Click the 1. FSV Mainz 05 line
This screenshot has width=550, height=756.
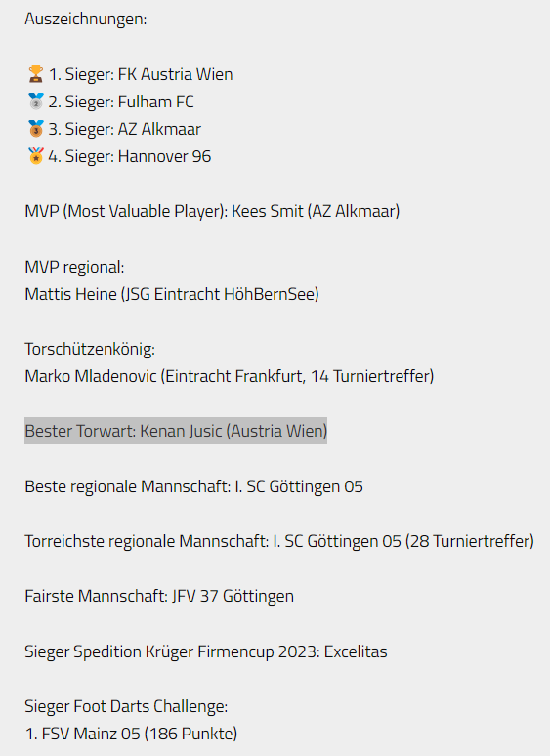pos(131,734)
